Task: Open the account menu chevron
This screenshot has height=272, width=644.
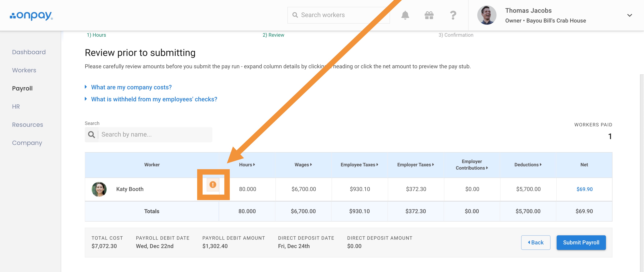Action: point(630,15)
